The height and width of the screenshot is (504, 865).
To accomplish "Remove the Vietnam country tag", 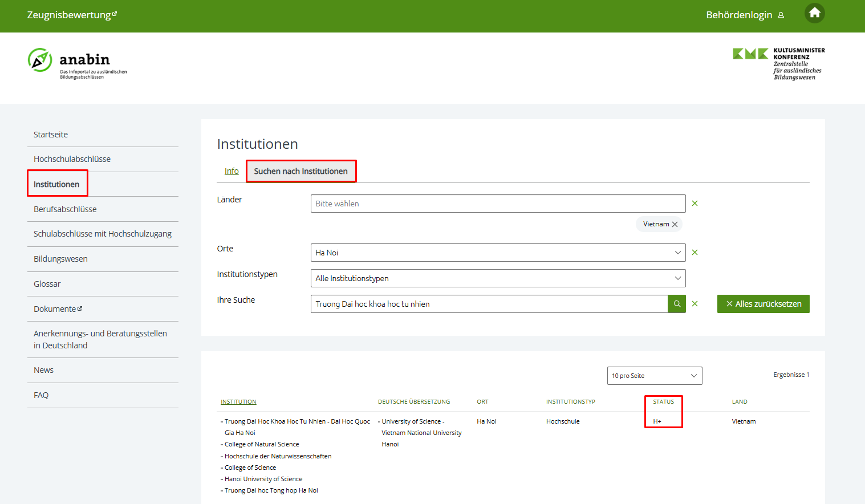I will (x=675, y=225).
